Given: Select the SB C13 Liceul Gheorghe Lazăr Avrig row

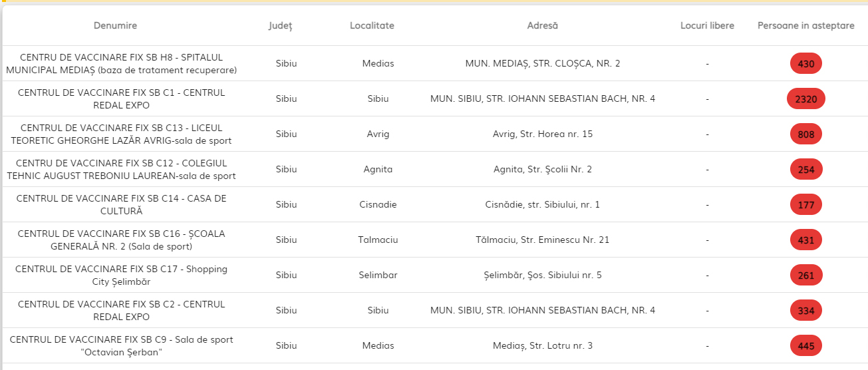Looking at the screenshot, I should coord(434,134).
